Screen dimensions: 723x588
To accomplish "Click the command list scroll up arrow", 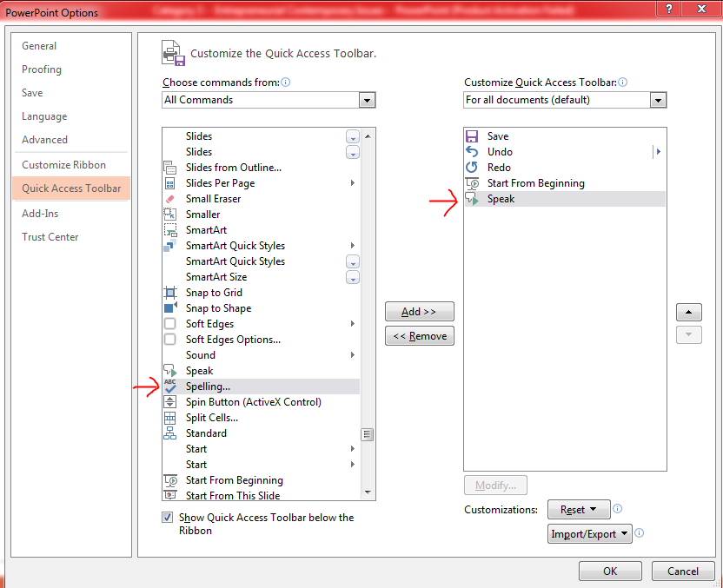I will pyautogui.click(x=368, y=136).
